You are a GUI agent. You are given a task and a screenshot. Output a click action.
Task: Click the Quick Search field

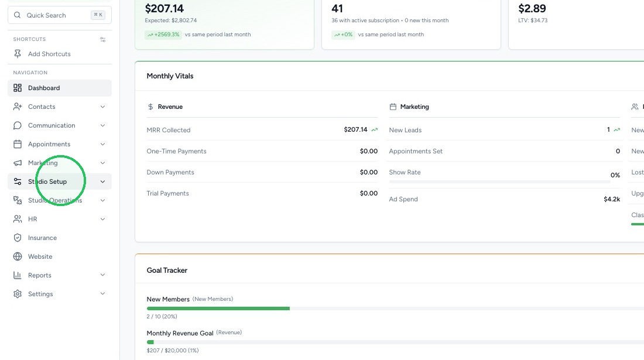pyautogui.click(x=60, y=15)
